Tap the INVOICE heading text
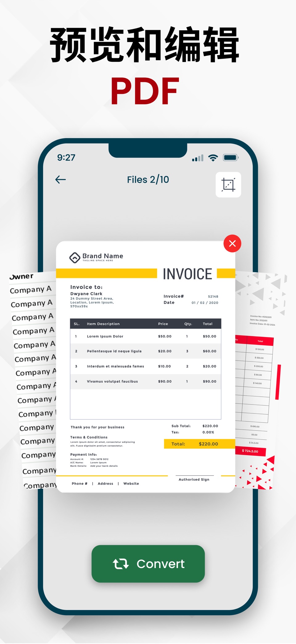This screenshot has width=296, height=644. pos(187,274)
